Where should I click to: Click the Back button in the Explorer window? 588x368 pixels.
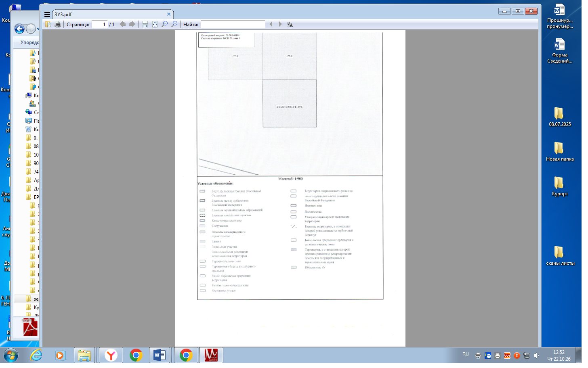(x=19, y=29)
